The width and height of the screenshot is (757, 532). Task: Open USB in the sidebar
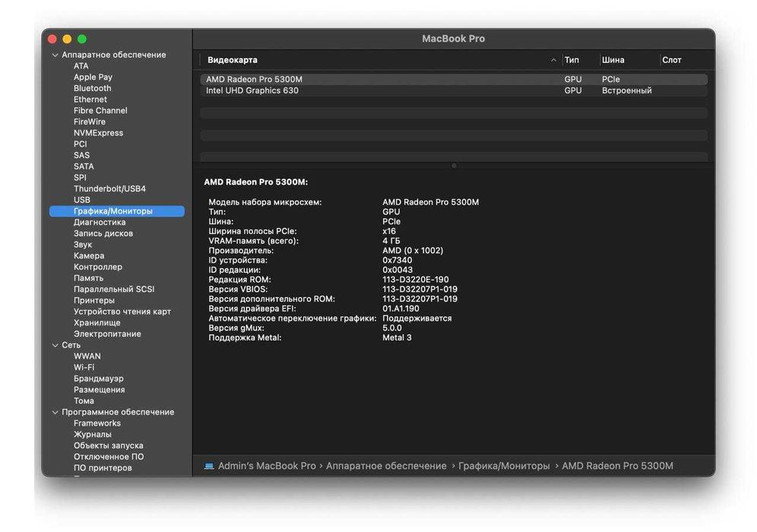coord(81,200)
